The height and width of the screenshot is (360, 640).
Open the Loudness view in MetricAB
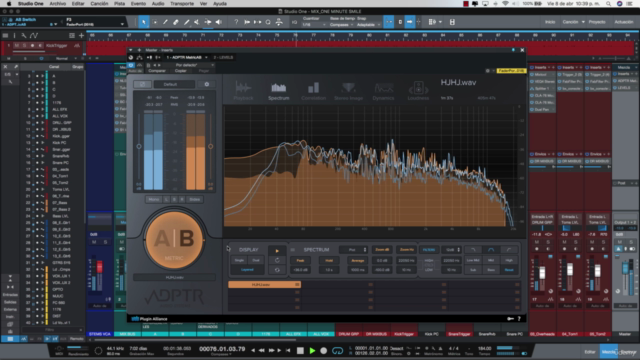click(418, 91)
